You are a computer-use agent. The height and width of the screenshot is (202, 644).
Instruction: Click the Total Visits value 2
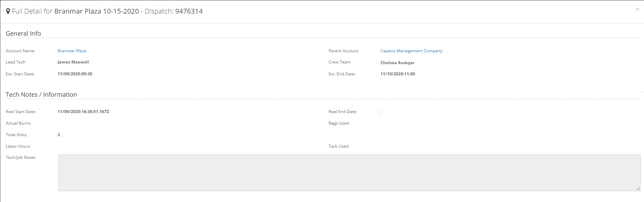(59, 135)
